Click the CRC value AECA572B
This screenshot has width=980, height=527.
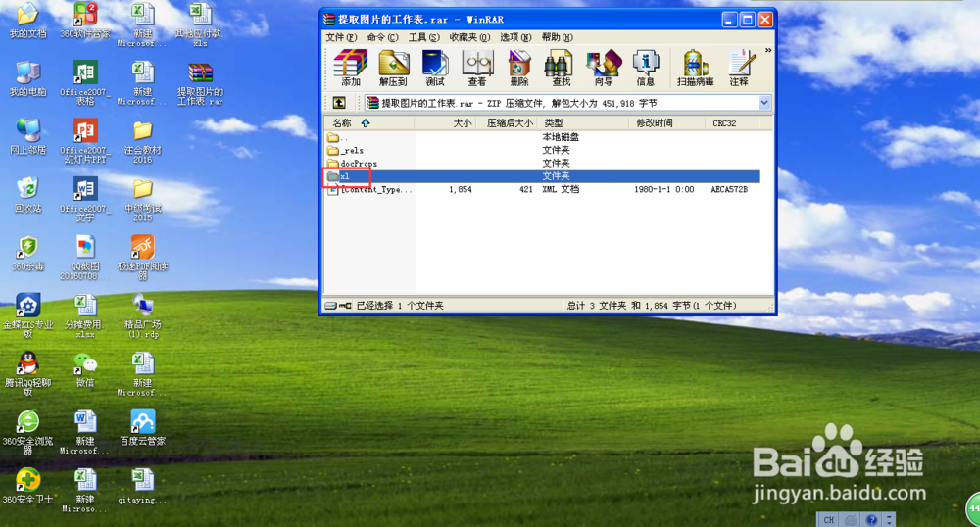(729, 189)
